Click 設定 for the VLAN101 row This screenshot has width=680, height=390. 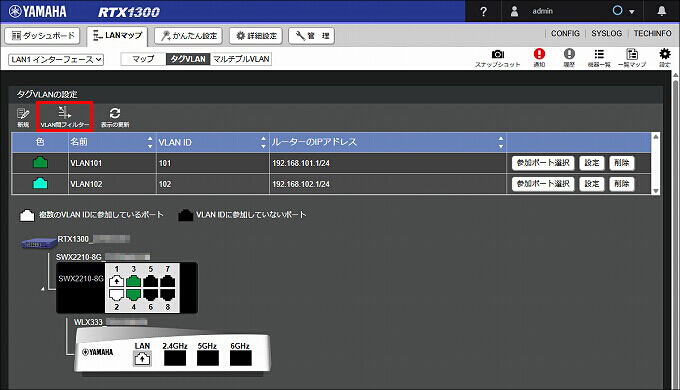coord(592,163)
